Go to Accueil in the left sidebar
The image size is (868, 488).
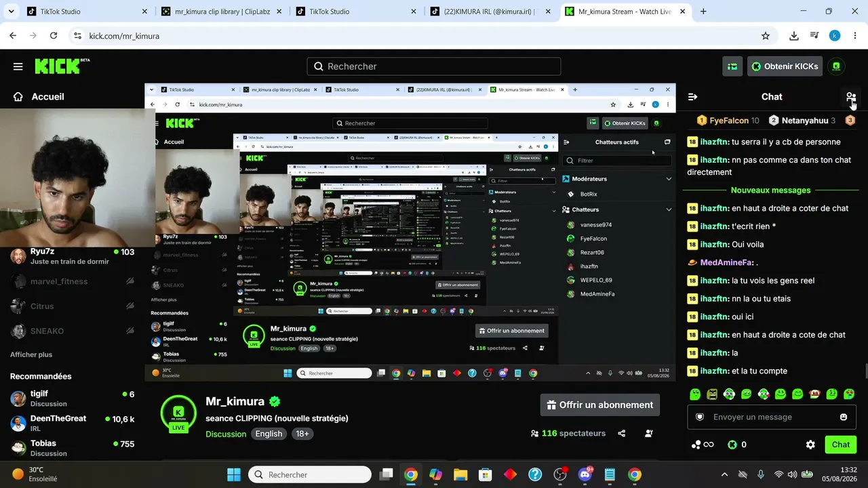pyautogui.click(x=39, y=97)
